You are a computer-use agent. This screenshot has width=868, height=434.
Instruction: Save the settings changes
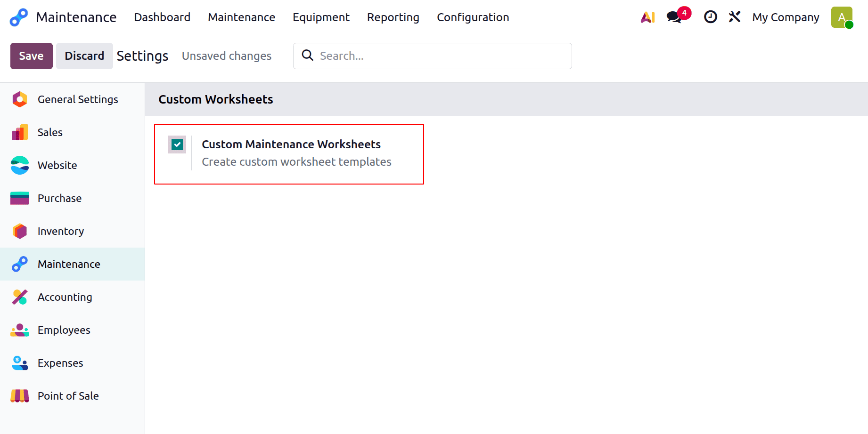(x=32, y=56)
